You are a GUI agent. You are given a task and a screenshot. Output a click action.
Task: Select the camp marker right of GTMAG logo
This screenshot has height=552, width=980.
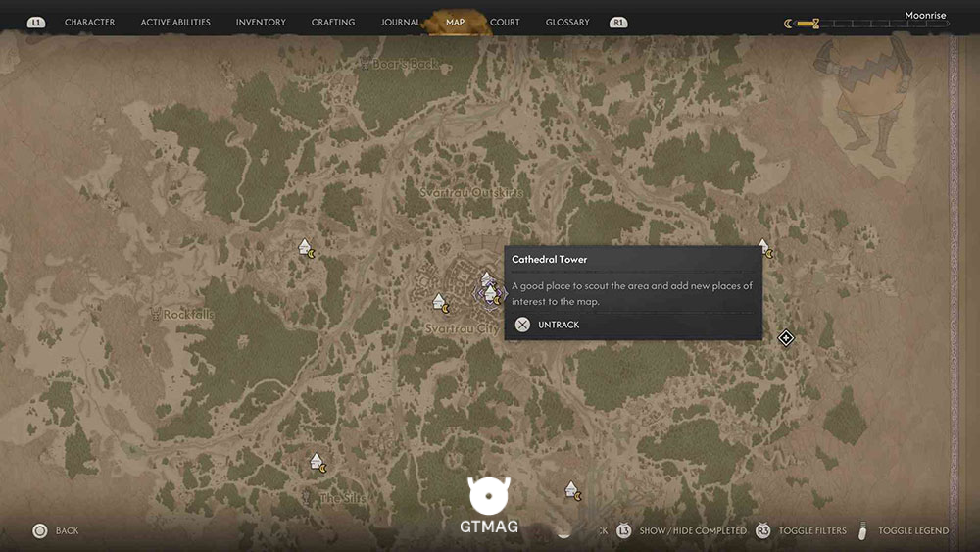point(573,491)
